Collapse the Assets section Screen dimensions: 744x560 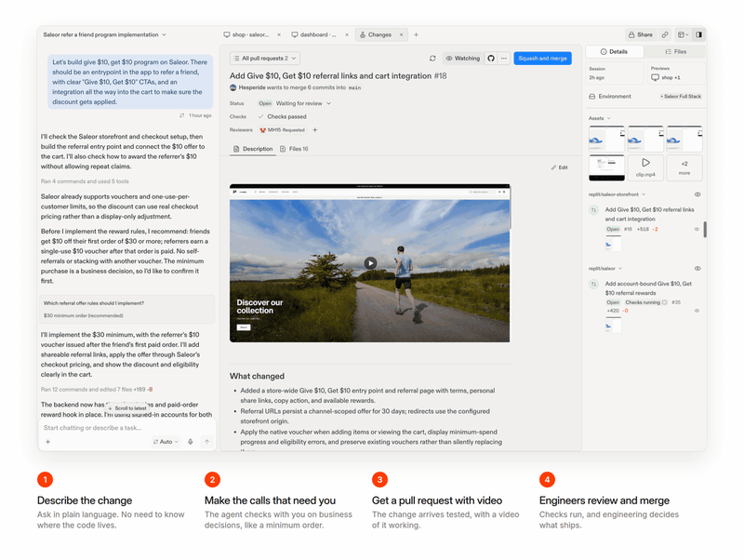(600, 118)
